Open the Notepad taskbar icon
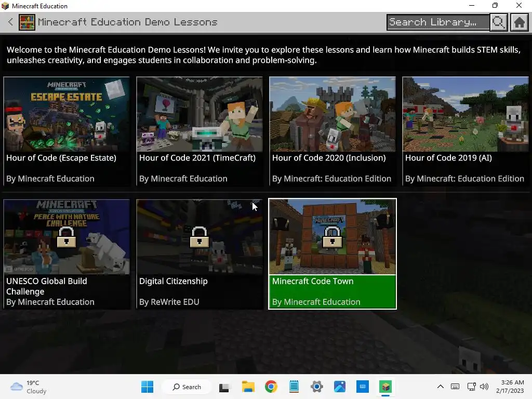This screenshot has height=399, width=532. coord(294,387)
